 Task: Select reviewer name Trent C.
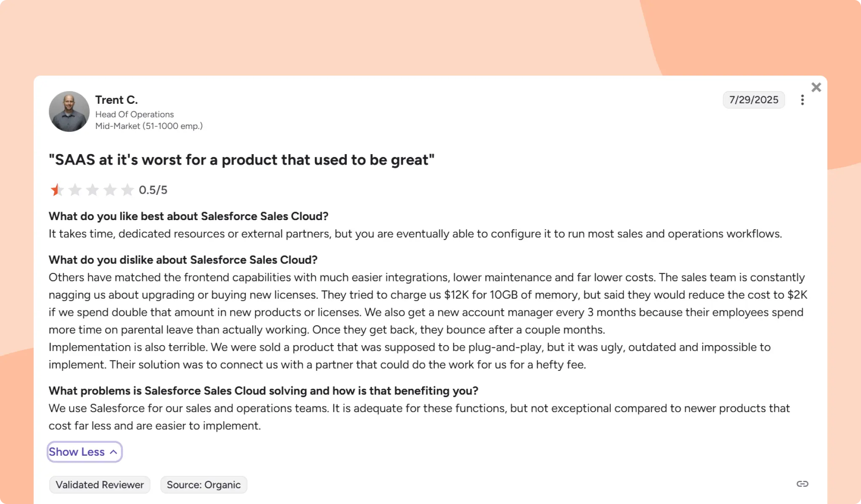[x=116, y=100]
